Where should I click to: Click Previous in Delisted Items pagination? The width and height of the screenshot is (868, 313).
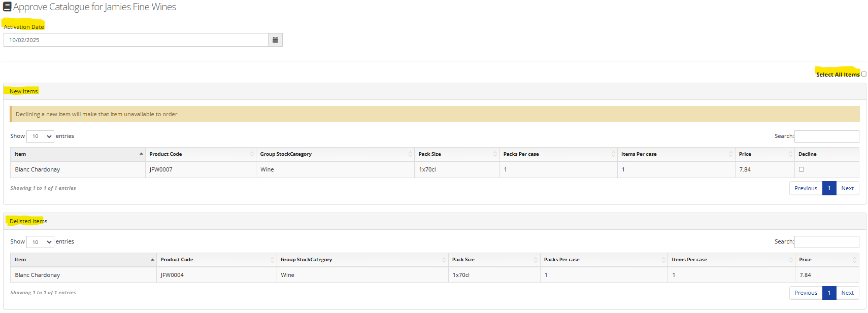(806, 293)
